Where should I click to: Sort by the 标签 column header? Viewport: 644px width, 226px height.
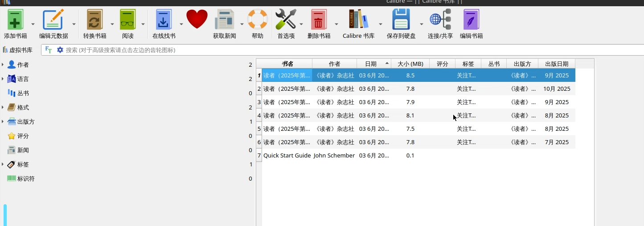pyautogui.click(x=468, y=64)
